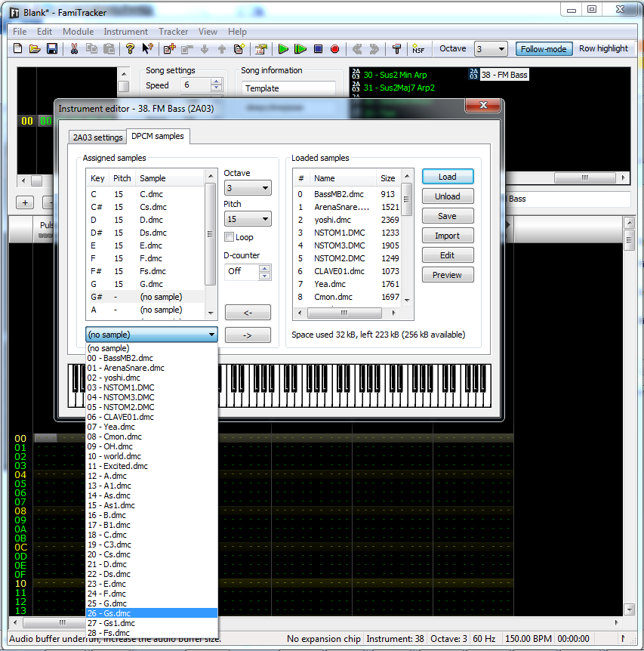Click the Paste clipboard icon

[x=109, y=49]
